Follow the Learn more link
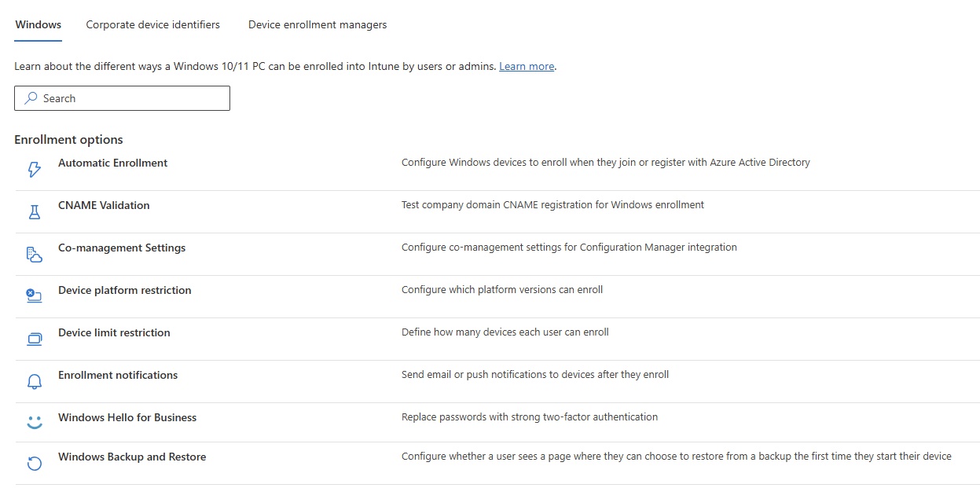The image size is (980, 488). (527, 67)
